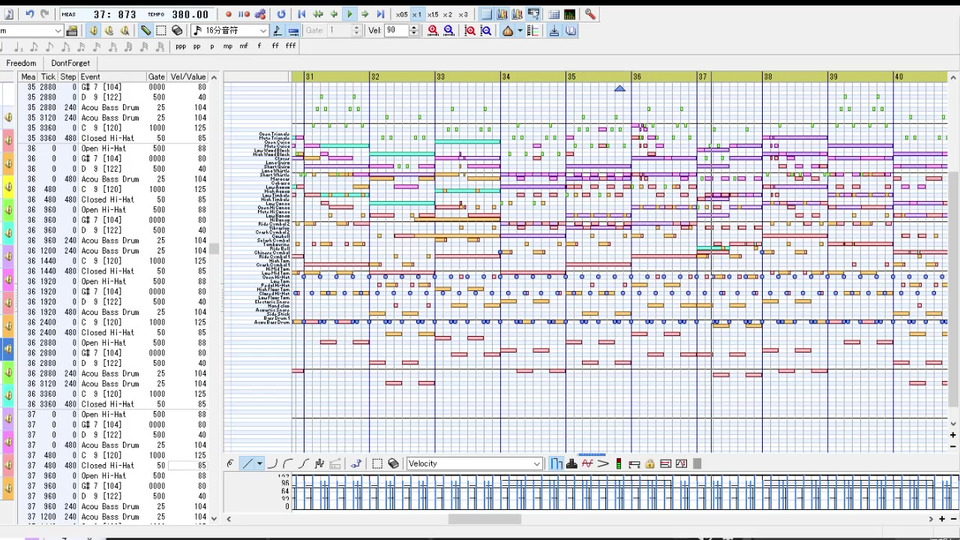Expand the line tool dropdown arrow

coord(260,463)
